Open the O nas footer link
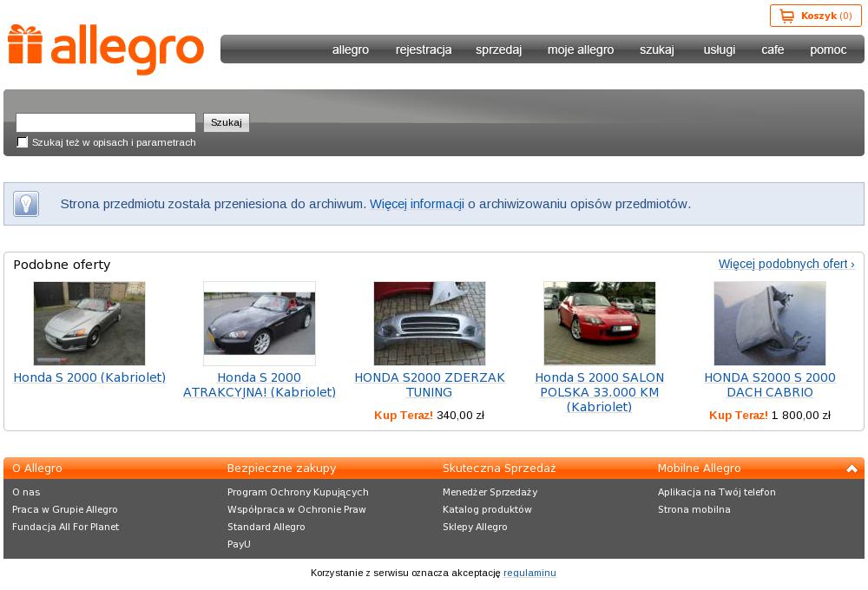Viewport: 868px width, 590px height. pos(26,492)
